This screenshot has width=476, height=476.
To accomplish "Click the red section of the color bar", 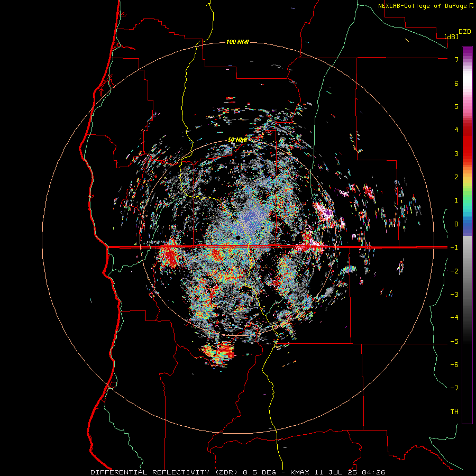I will [x=467, y=146].
